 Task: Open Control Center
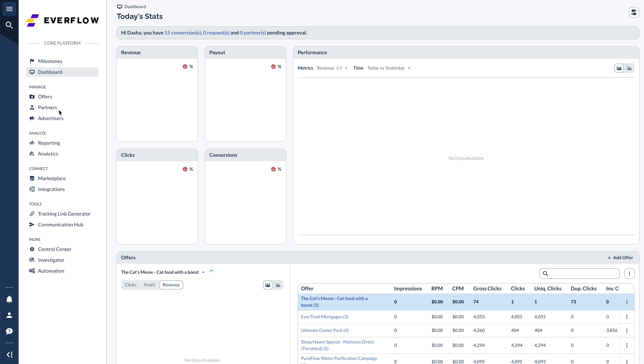pyautogui.click(x=62, y=249)
